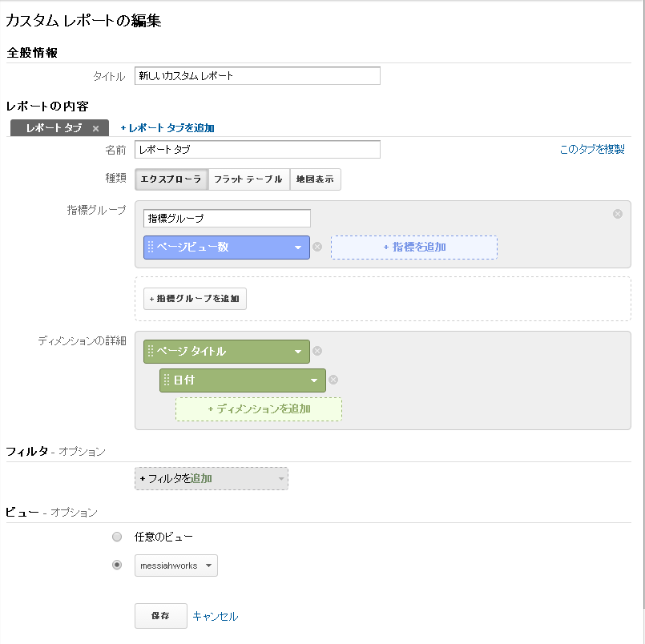Remove the ページビュー数 metric with x icon

pos(317,247)
